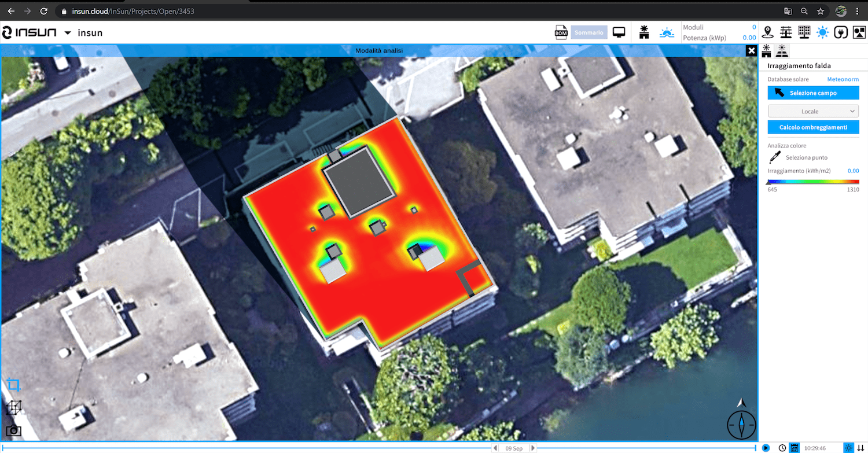
Task: Click the monitor display icon
Action: [x=619, y=32]
